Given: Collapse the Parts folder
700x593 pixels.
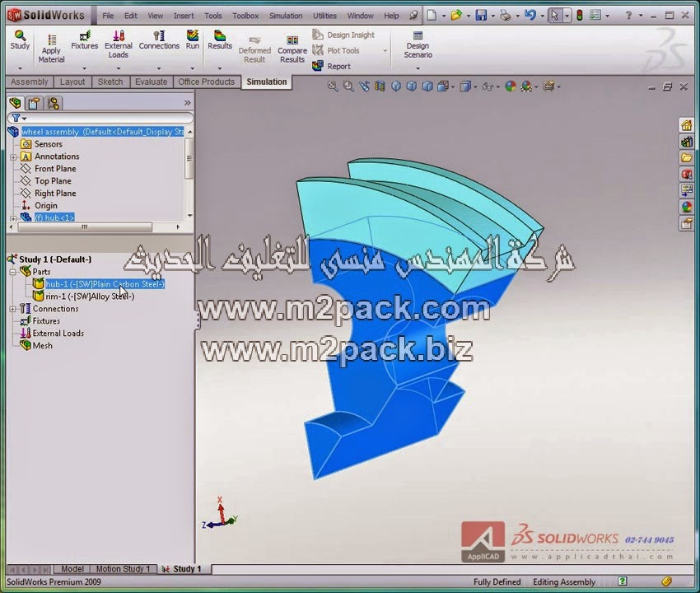Looking at the screenshot, I should (13, 272).
